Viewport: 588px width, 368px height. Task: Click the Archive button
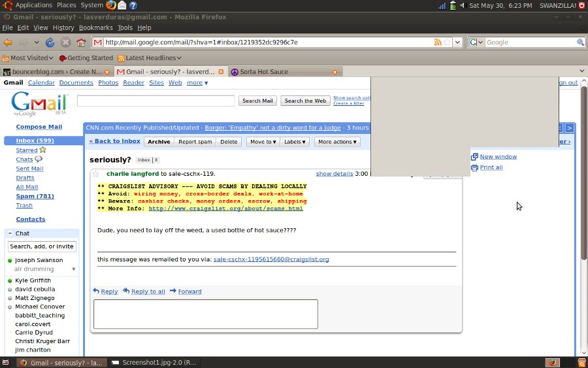tap(159, 142)
